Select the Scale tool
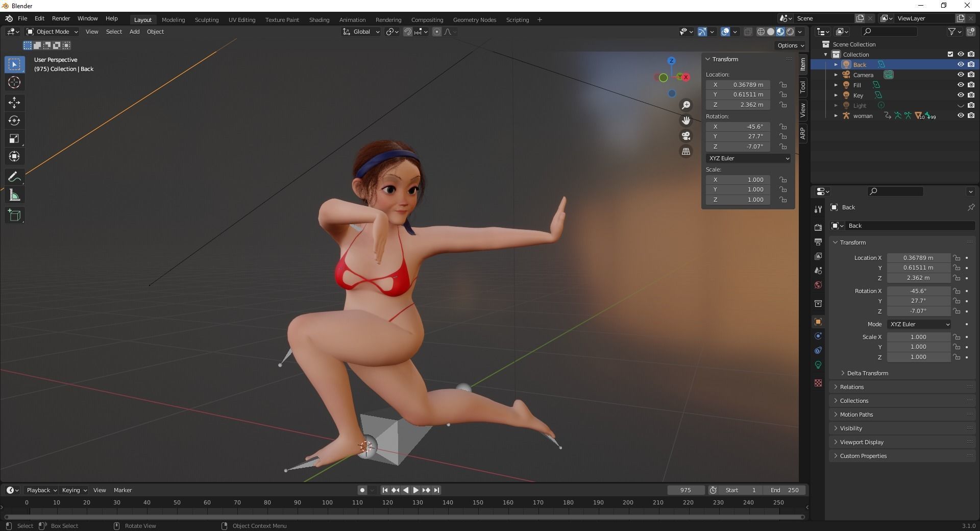This screenshot has width=980, height=531. pyautogui.click(x=14, y=138)
